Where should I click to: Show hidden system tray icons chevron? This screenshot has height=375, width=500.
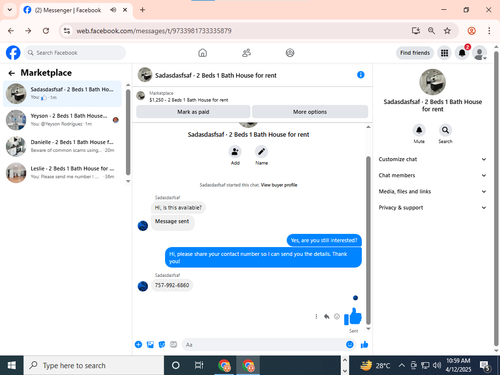(x=402, y=365)
